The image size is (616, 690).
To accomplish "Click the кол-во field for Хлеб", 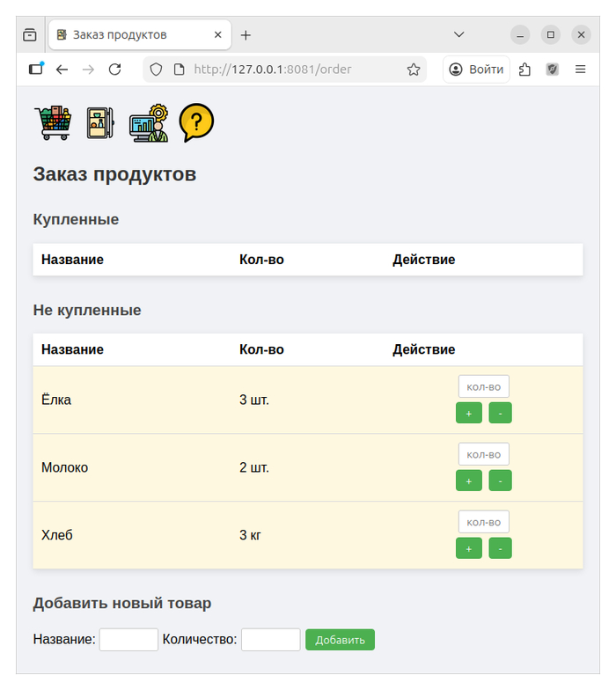I will pyautogui.click(x=484, y=523).
